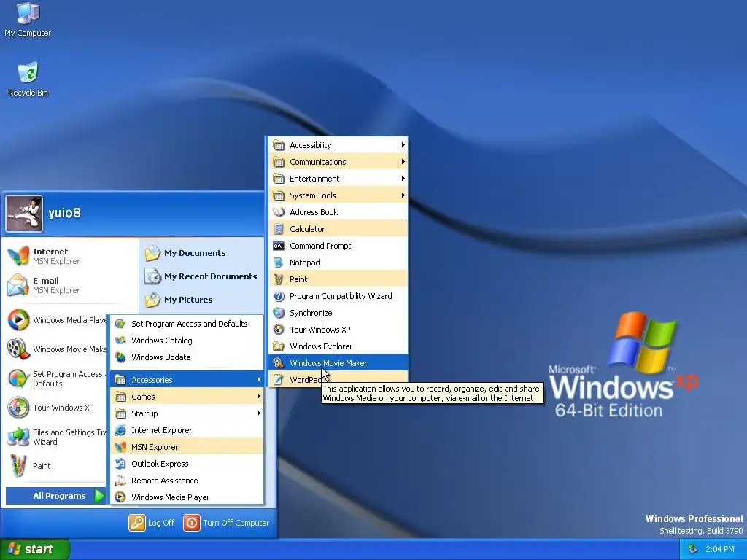Viewport: 747px width, 560px height.
Task: Expand the Games submenu
Action: (187, 397)
